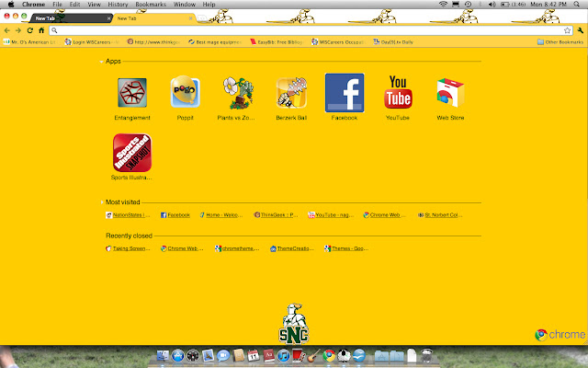
Task: Open Finder from the dock
Action: pyautogui.click(x=163, y=355)
